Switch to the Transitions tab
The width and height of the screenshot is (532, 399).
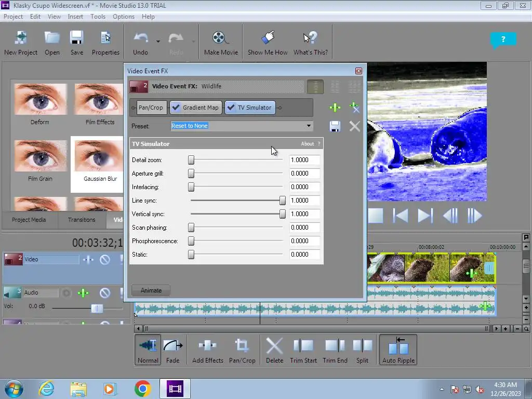click(82, 220)
